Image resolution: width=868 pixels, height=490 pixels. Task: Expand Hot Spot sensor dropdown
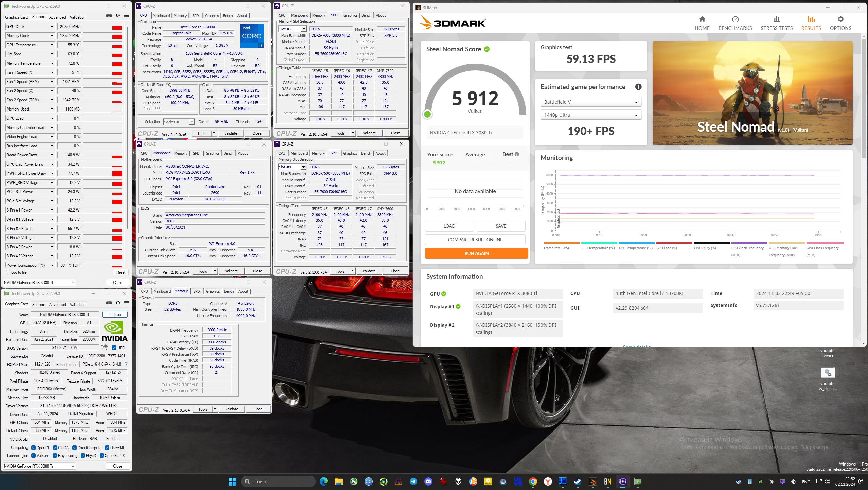[52, 54]
